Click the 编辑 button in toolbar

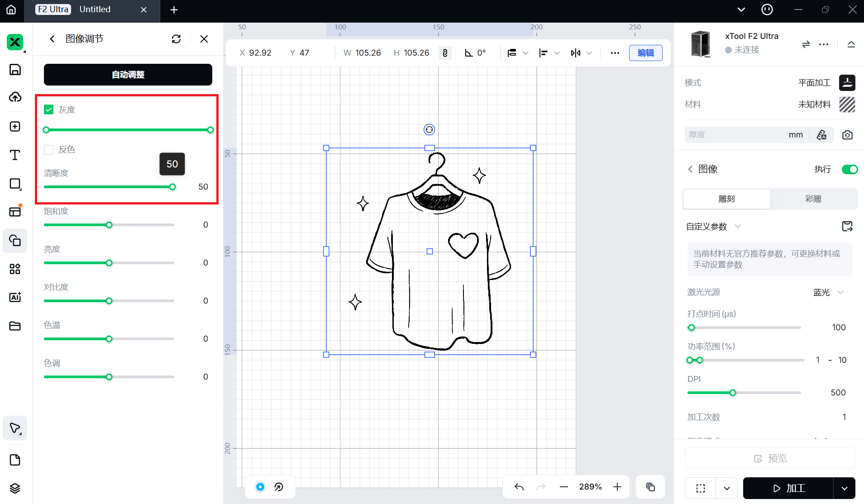click(x=645, y=53)
